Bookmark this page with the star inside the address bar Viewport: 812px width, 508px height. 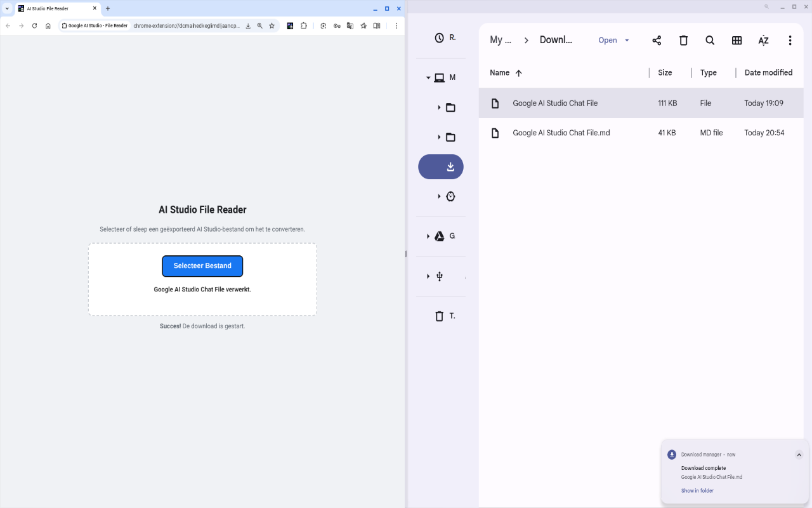click(272, 26)
